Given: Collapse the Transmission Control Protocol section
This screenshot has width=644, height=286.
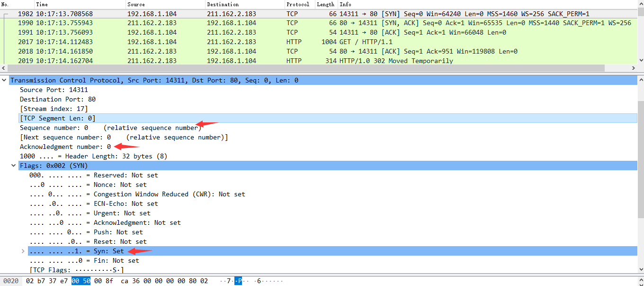Looking at the screenshot, I should click(4, 81).
